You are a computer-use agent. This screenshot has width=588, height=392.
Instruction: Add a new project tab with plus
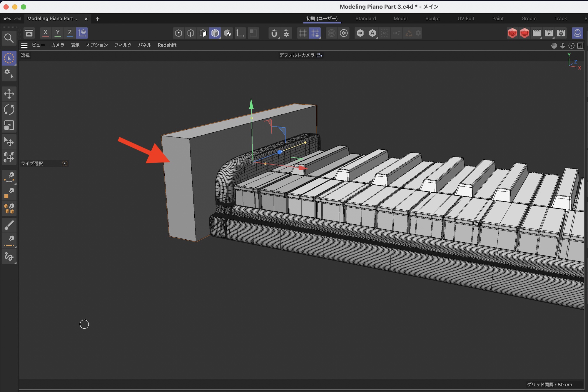pos(98,19)
